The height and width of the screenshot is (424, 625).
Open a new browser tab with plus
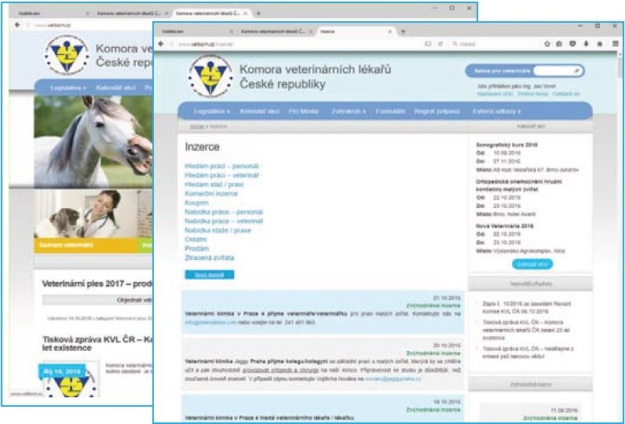coord(402,31)
